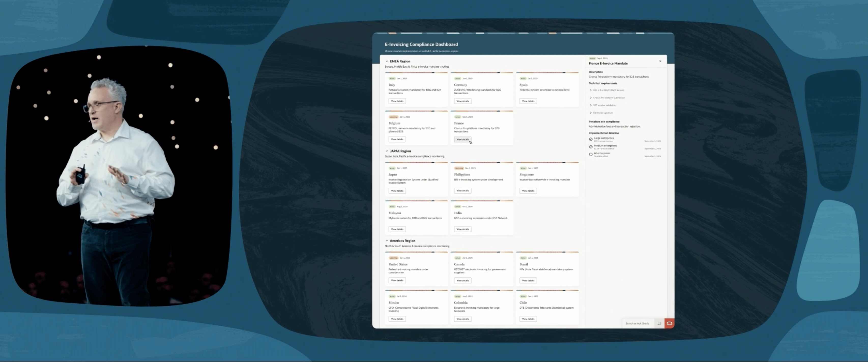Expand UBL 2.1 or UN/CEFACT formats requirement
This screenshot has height=362, width=868.
(x=591, y=90)
